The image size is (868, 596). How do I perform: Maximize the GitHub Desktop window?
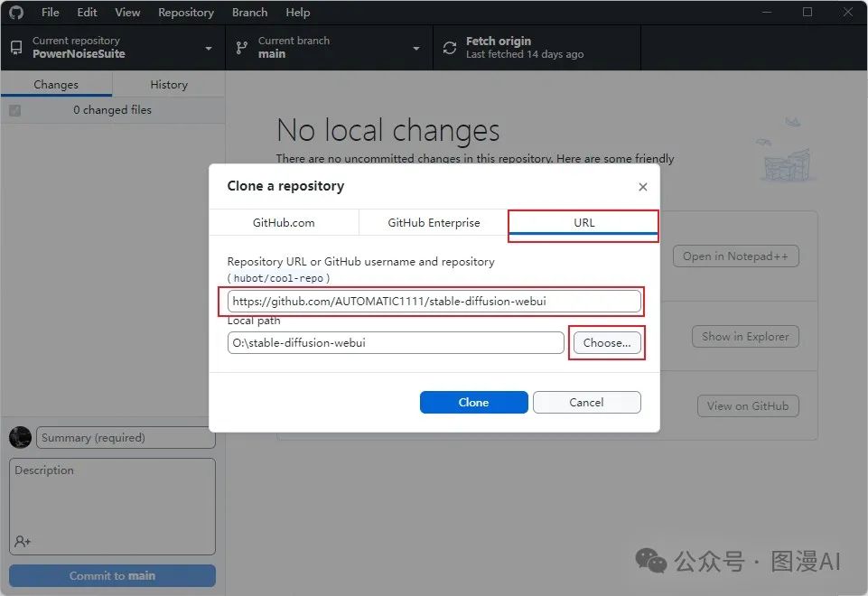[x=807, y=12]
